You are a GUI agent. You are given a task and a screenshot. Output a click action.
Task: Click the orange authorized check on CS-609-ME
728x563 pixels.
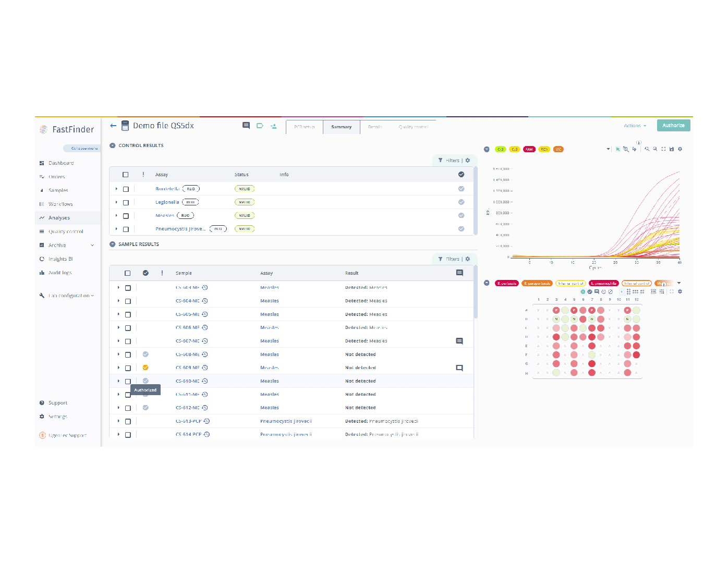coord(145,368)
